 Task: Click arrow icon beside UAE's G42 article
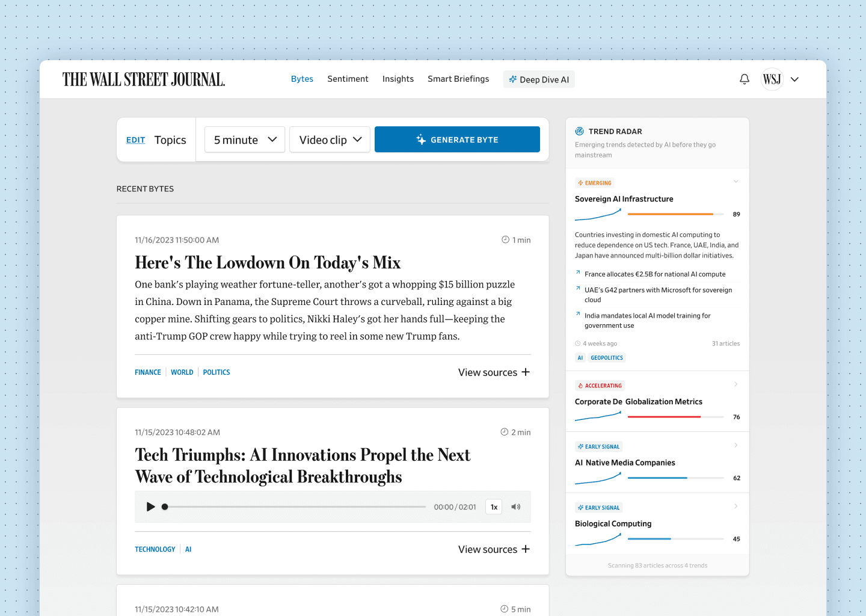click(x=578, y=288)
